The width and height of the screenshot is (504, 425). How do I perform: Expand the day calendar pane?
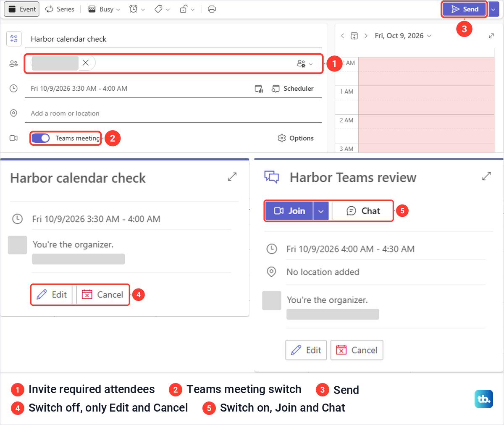click(491, 36)
